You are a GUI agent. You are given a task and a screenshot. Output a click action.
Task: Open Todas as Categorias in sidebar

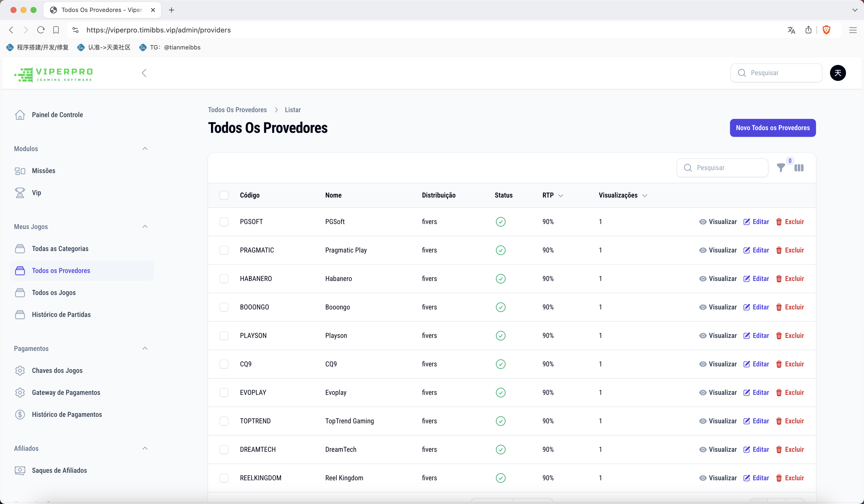pyautogui.click(x=82, y=249)
